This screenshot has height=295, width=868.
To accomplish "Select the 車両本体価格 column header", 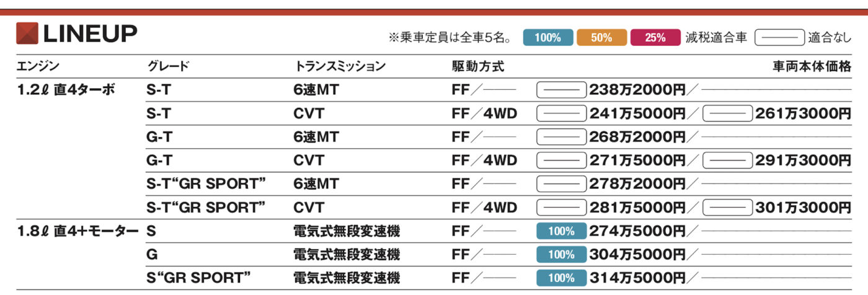I will pos(812,66).
